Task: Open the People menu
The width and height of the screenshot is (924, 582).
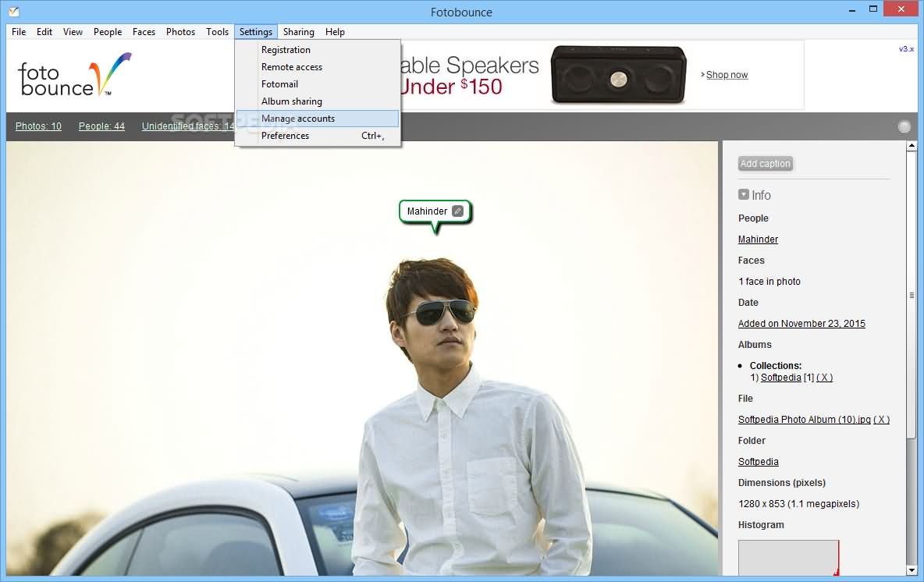Action: click(108, 32)
